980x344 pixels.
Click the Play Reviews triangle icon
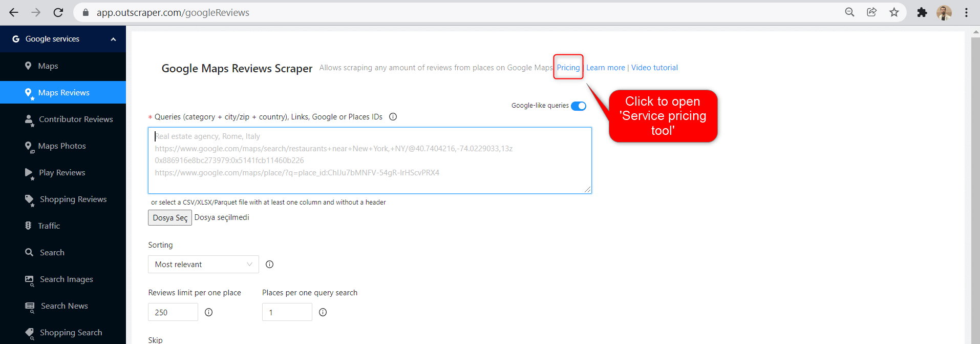click(29, 173)
